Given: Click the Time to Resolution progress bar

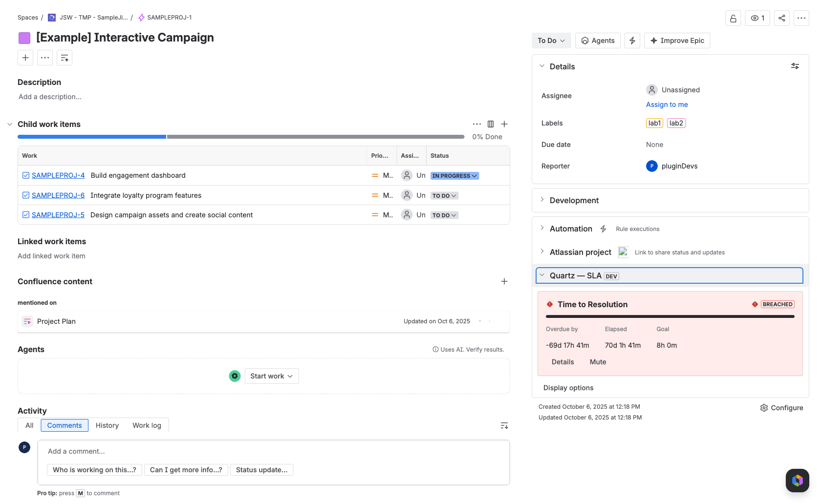Looking at the screenshot, I should click(x=670, y=316).
